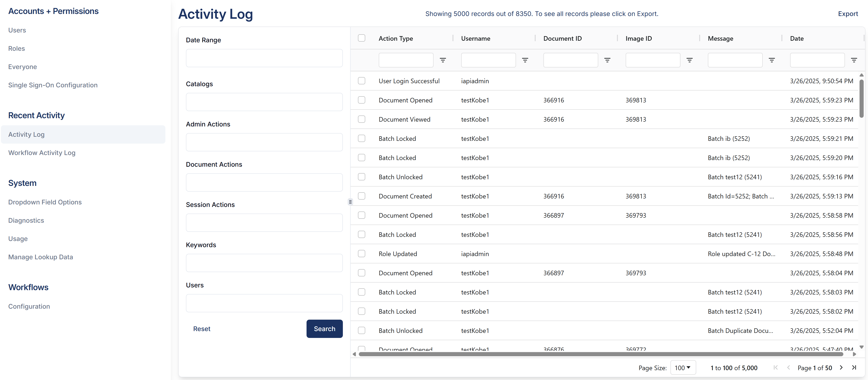Export all activity records
868x380 pixels.
pos(848,13)
